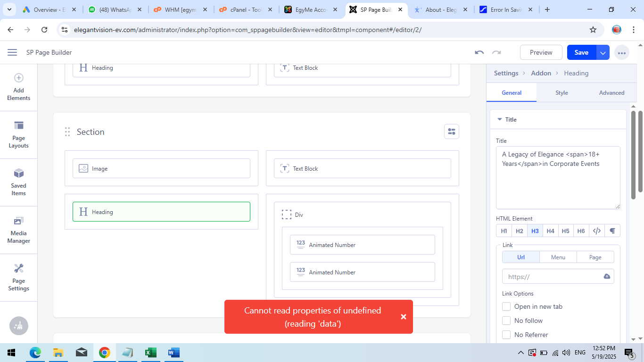Check the No follow option
Image resolution: width=644 pixels, height=362 pixels.
coord(506,321)
